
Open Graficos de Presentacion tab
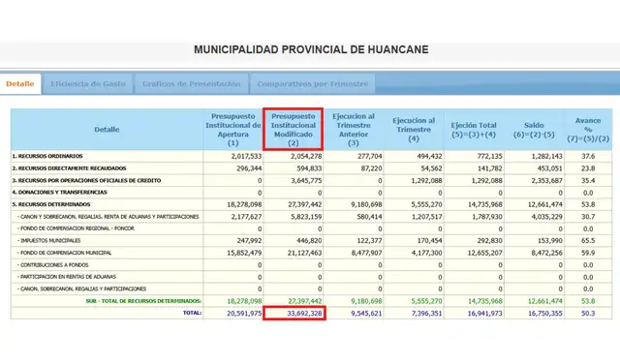tap(192, 84)
